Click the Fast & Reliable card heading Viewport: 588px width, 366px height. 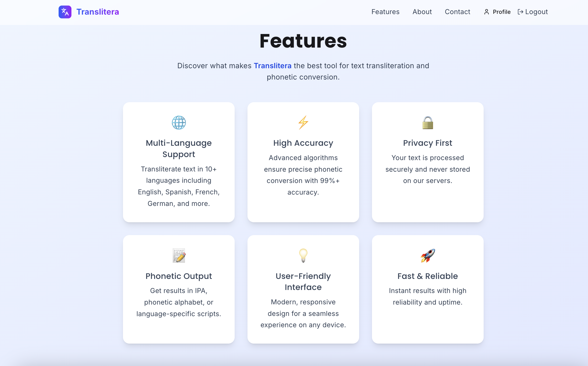[428, 276]
